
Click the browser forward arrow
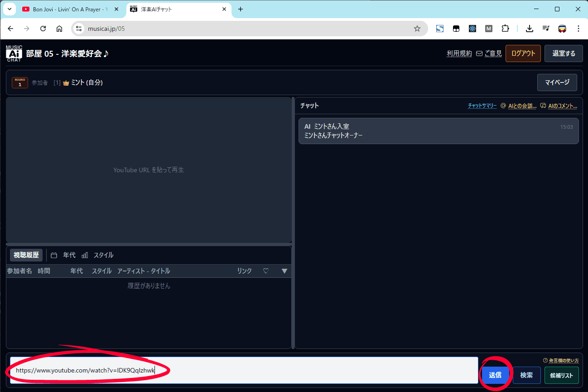pos(27,29)
